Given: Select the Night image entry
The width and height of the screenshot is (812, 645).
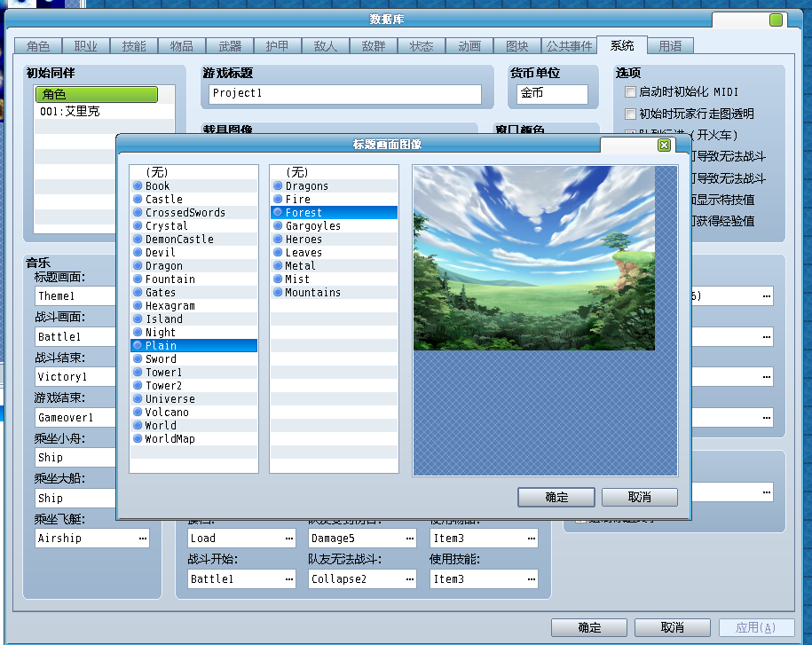Looking at the screenshot, I should [x=193, y=333].
